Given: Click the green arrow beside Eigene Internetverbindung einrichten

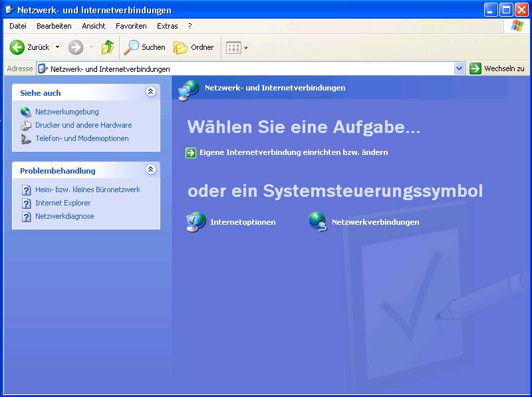Looking at the screenshot, I should point(191,153).
